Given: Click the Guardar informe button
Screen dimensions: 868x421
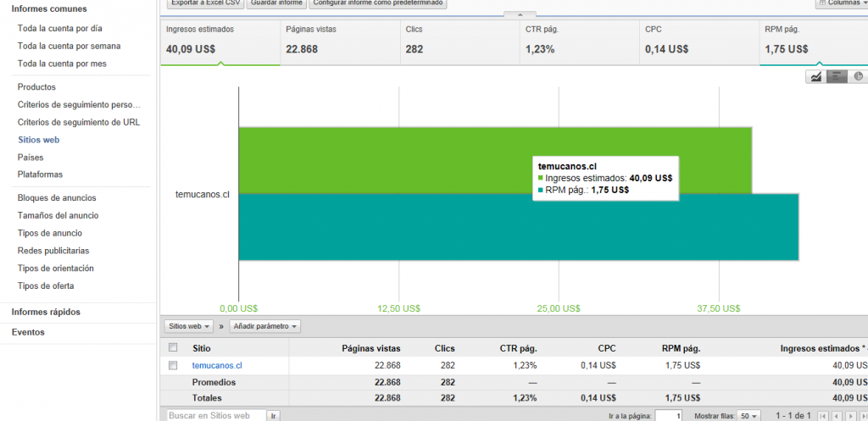Looking at the screenshot, I should coord(276,3).
